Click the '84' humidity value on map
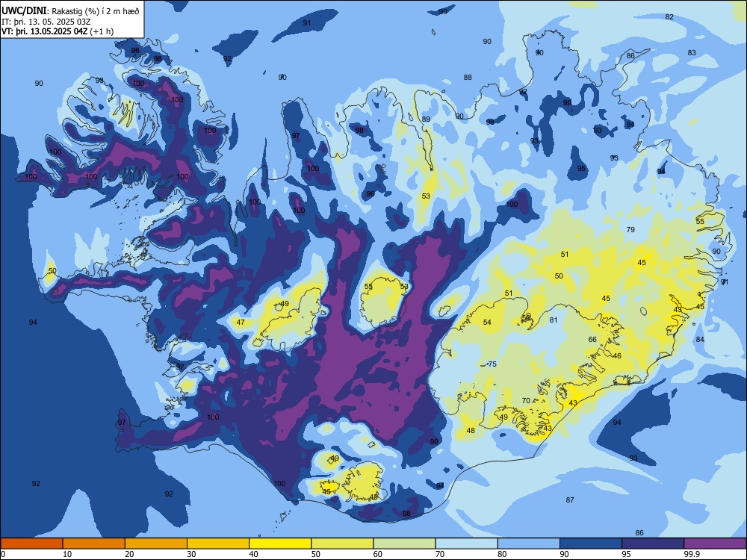This screenshot has height=560, width=747. pos(700,340)
